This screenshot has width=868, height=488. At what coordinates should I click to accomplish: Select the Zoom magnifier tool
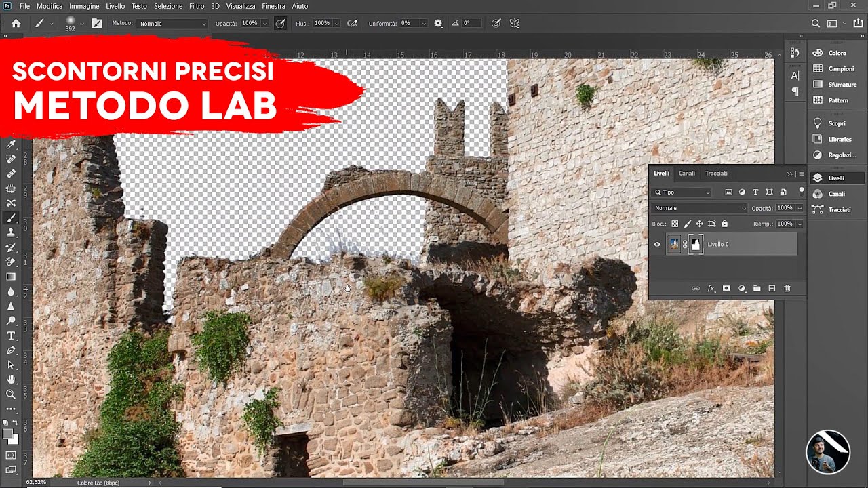(x=11, y=394)
